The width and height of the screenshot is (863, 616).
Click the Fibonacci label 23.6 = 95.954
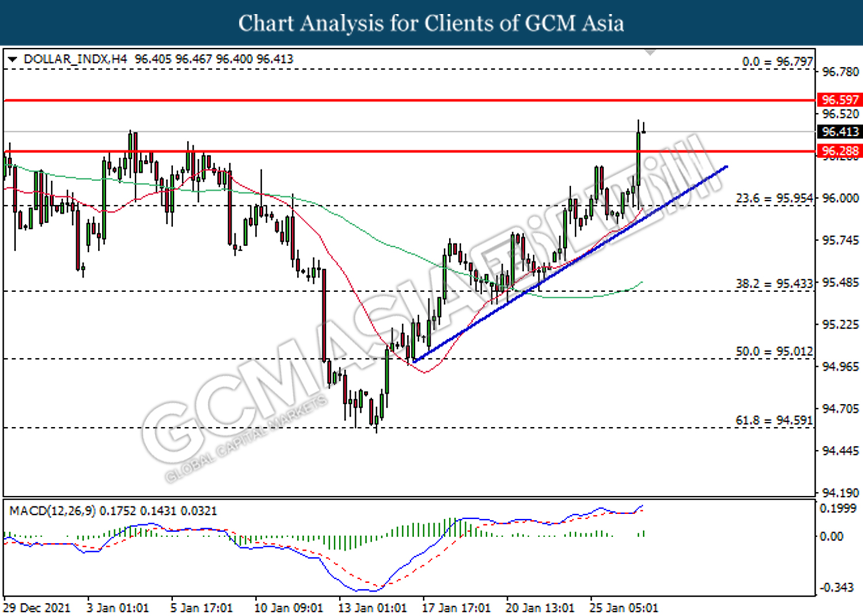click(774, 198)
